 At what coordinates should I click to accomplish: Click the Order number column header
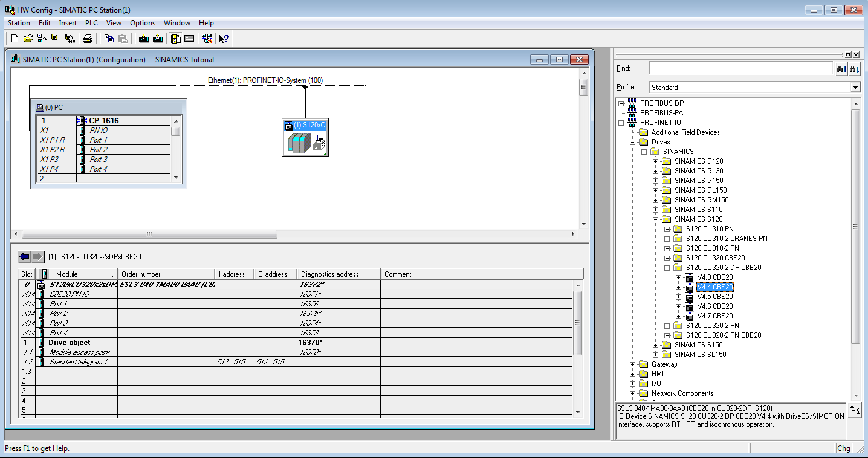pyautogui.click(x=166, y=274)
